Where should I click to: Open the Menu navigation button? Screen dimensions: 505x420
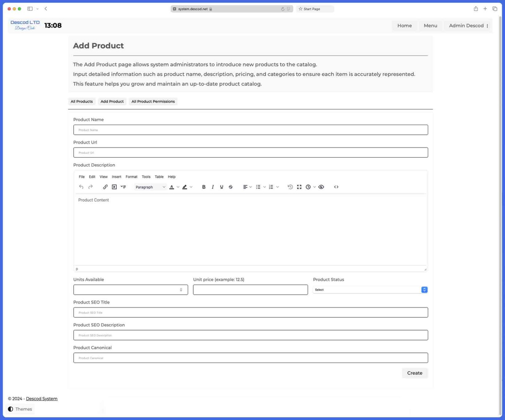[430, 26]
